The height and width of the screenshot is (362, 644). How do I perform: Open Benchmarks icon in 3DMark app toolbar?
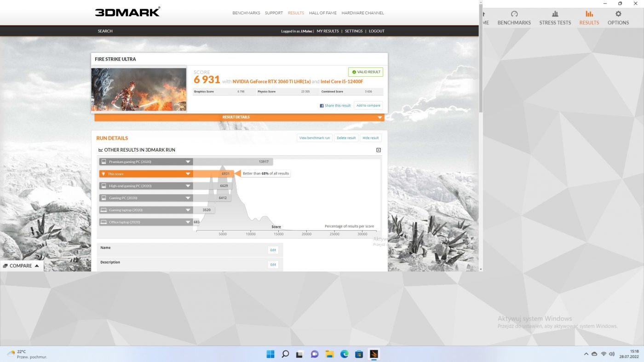tap(514, 14)
